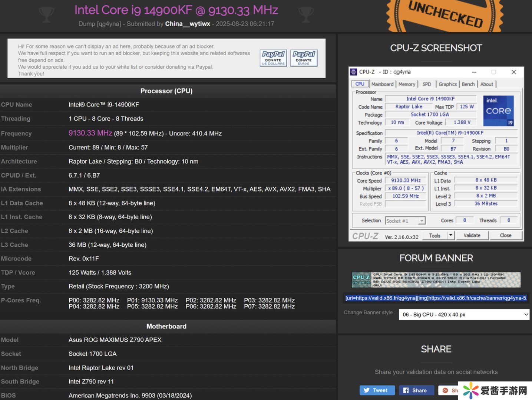Select the Bench tab
This screenshot has width=532, height=400.
pos(468,84)
